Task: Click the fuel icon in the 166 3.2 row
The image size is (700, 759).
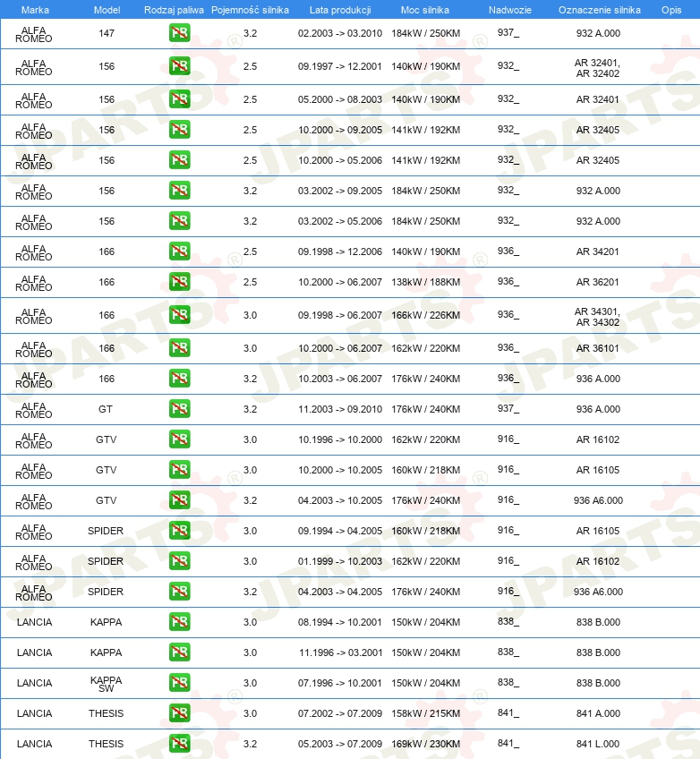Action: [180, 379]
